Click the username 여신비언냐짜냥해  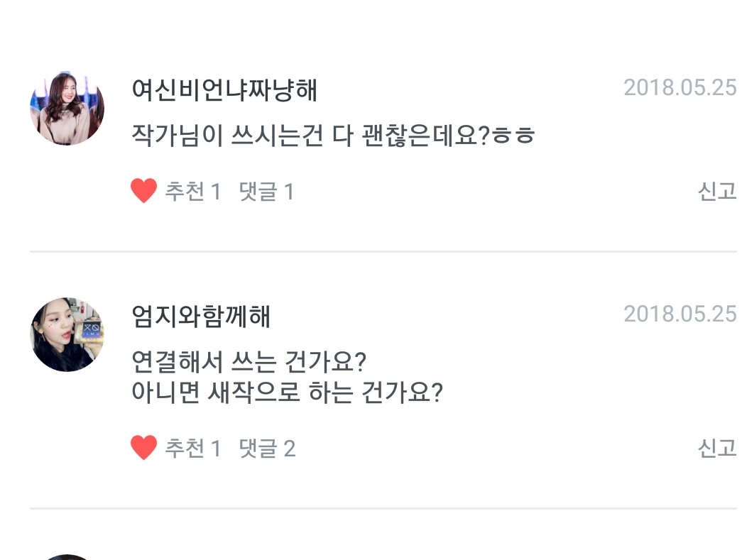(224, 91)
